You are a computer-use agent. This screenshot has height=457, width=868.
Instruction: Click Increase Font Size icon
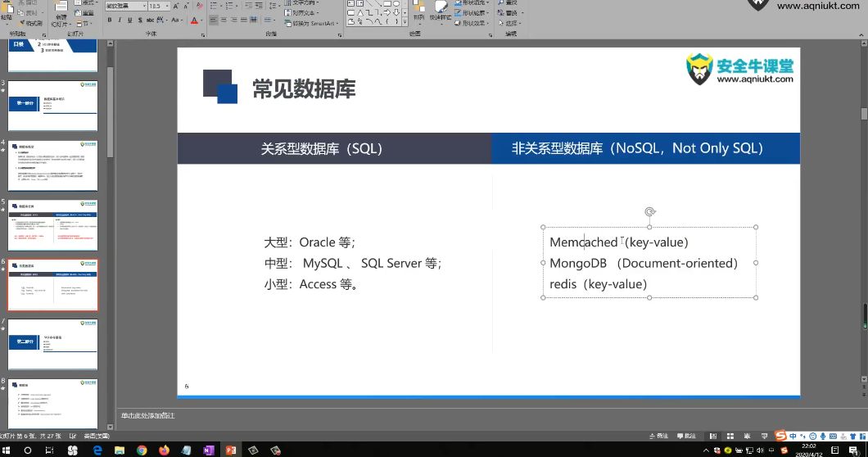click(176, 6)
